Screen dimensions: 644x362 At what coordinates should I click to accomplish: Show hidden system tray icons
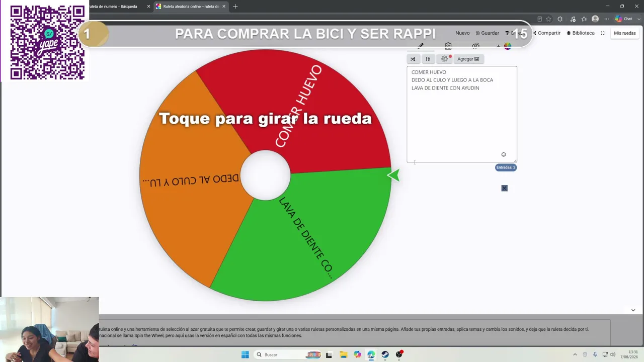pyautogui.click(x=575, y=354)
